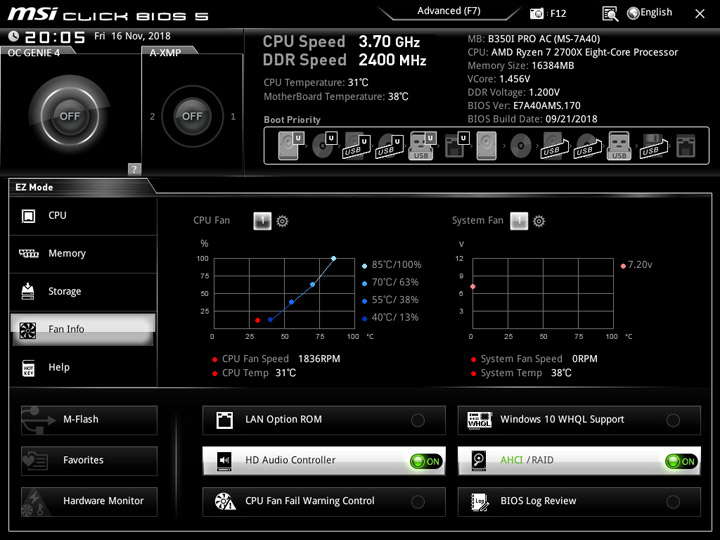Screen dimensions: 720x540
Task: Select the non-UEFI hard disk boot icon
Action: click(x=486, y=146)
